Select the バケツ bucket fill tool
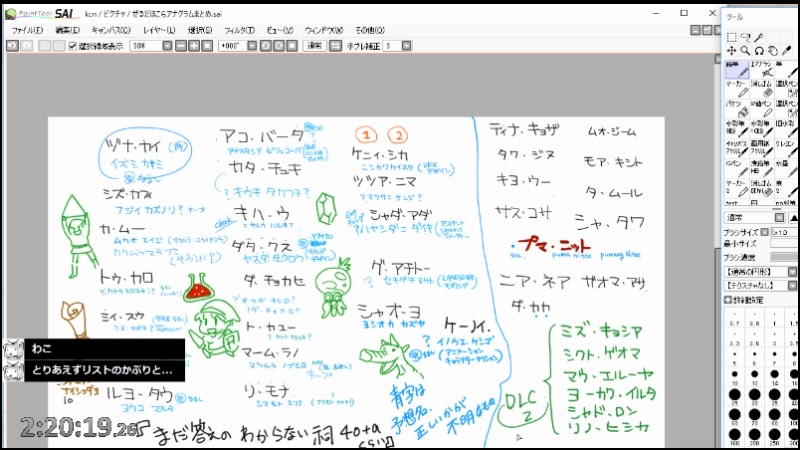This screenshot has width=800, height=450. pos(737,109)
